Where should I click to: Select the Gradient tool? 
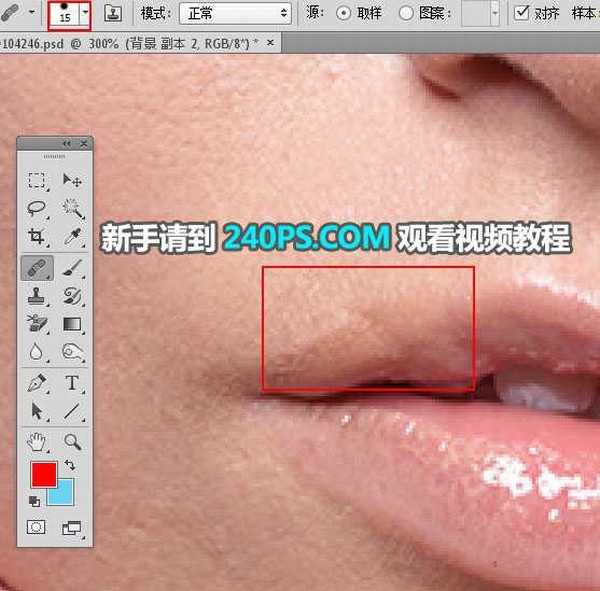click(x=72, y=324)
